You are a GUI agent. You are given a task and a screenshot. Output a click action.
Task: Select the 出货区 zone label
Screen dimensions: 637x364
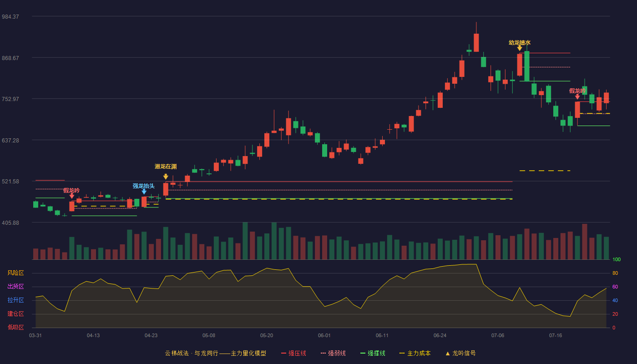point(15,287)
